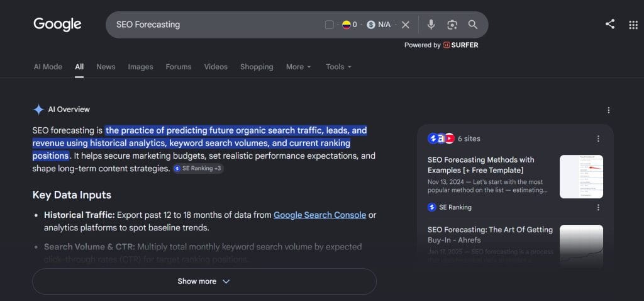The height and width of the screenshot is (301, 644).
Task: Open AI Overview three-dot options menu
Action: click(x=609, y=110)
